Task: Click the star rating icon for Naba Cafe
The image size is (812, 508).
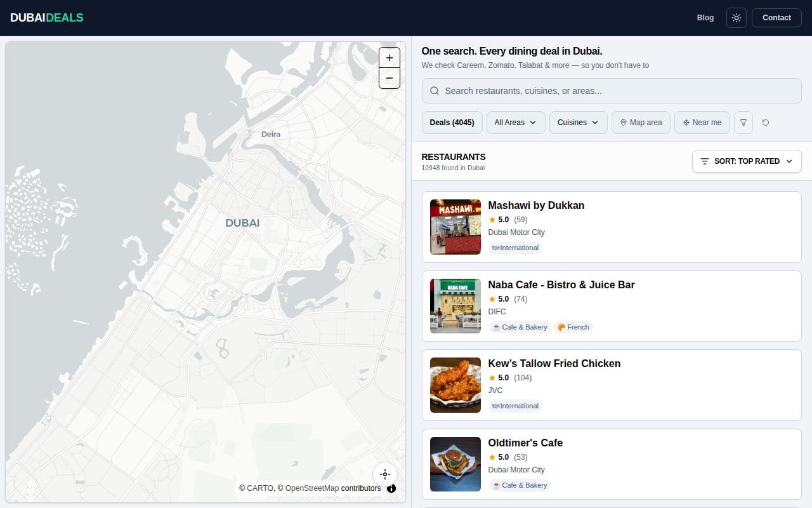Action: tap(492, 299)
